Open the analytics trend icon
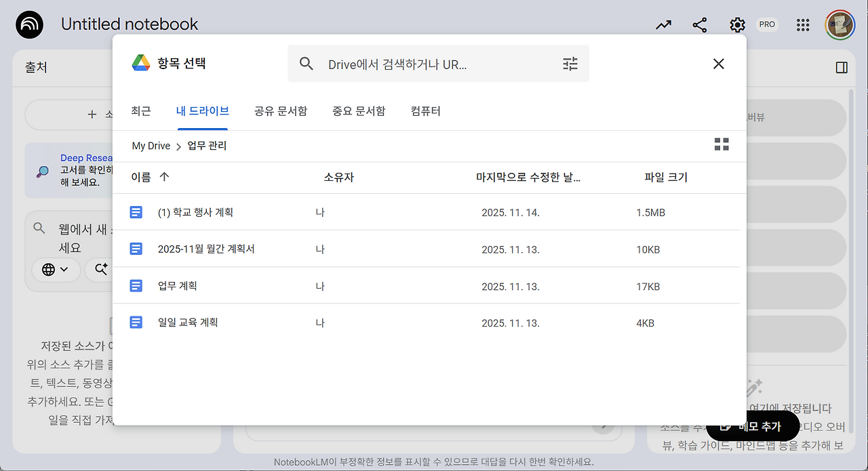The image size is (868, 471). (663, 25)
